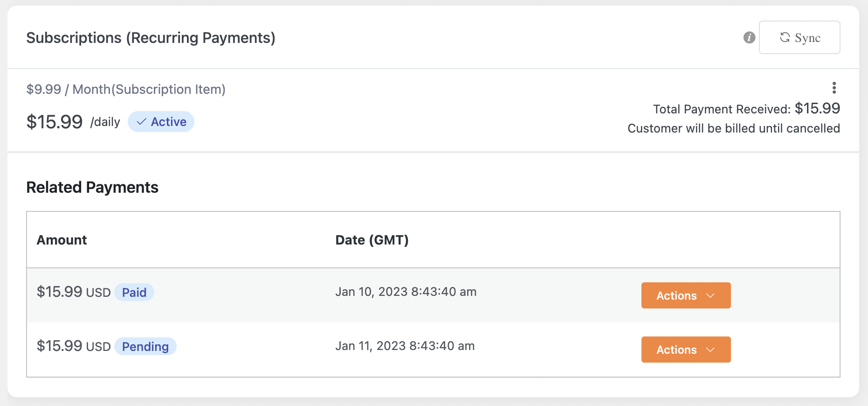Select the Amount column header
The height and width of the screenshot is (406, 868).
coord(61,240)
